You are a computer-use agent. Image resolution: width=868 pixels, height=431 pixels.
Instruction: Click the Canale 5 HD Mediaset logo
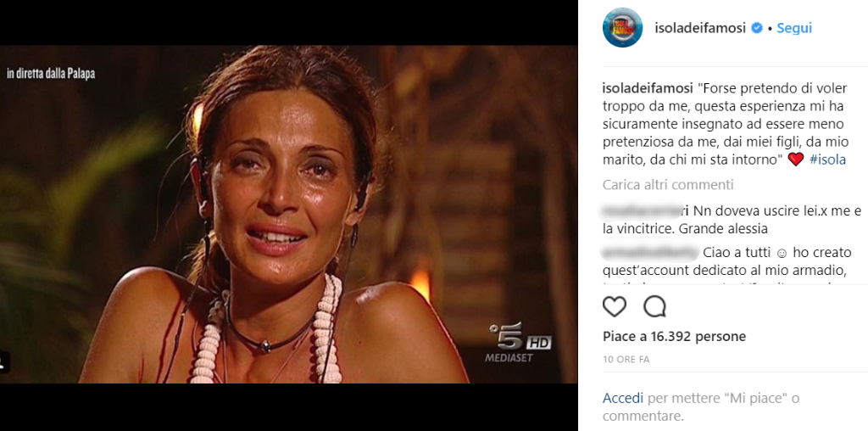[x=518, y=342]
